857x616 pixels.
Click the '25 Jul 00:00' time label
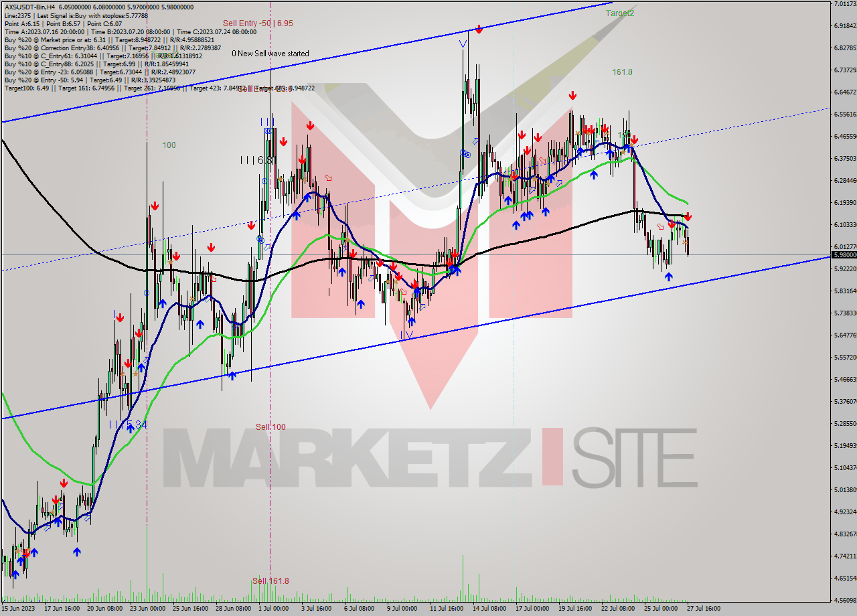pos(661,609)
